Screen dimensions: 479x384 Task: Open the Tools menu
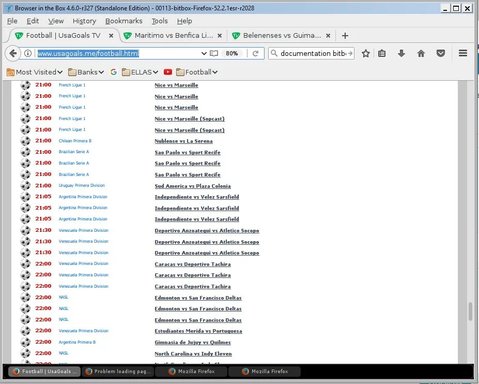click(x=160, y=21)
